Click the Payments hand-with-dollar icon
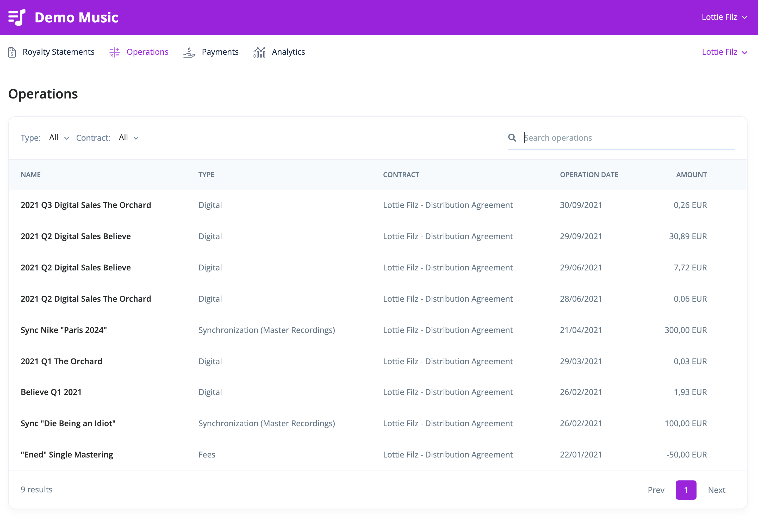The width and height of the screenshot is (758, 532). tap(189, 52)
